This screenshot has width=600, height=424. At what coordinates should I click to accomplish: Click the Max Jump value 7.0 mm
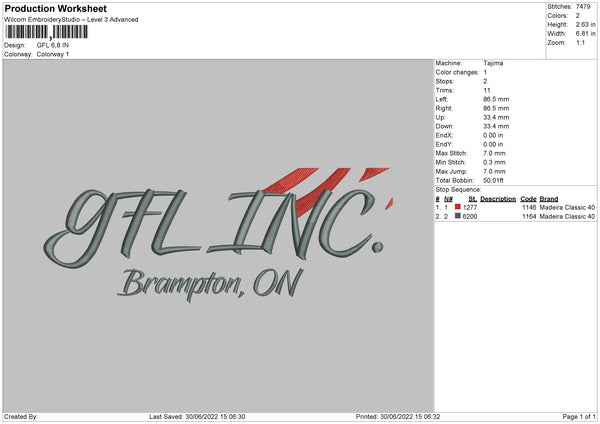(x=494, y=171)
